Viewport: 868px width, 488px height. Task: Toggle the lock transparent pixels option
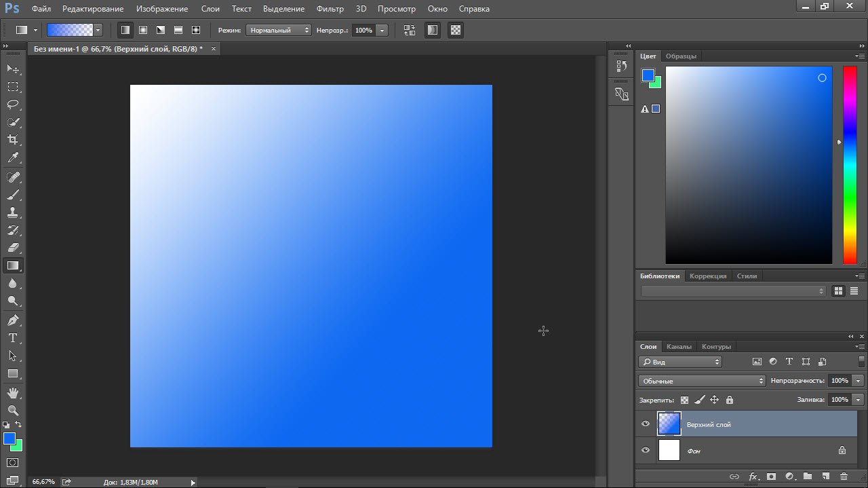click(x=684, y=400)
